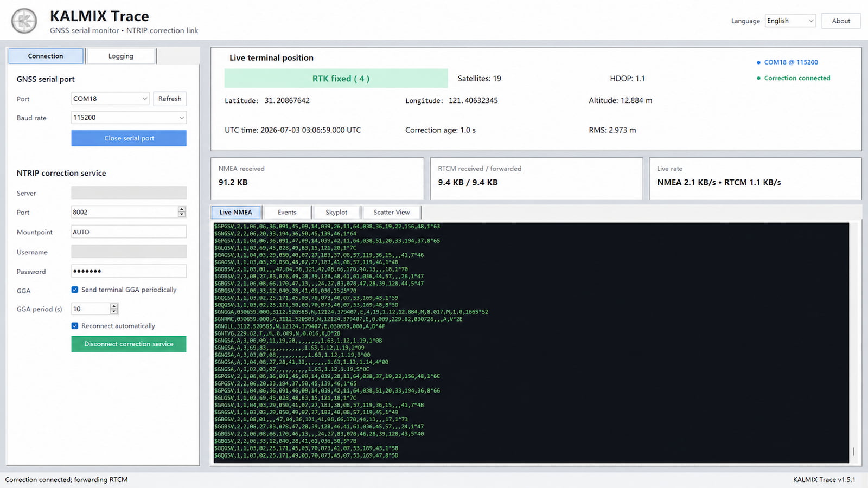Click the Mountpoint field showing AUTO

click(129, 232)
